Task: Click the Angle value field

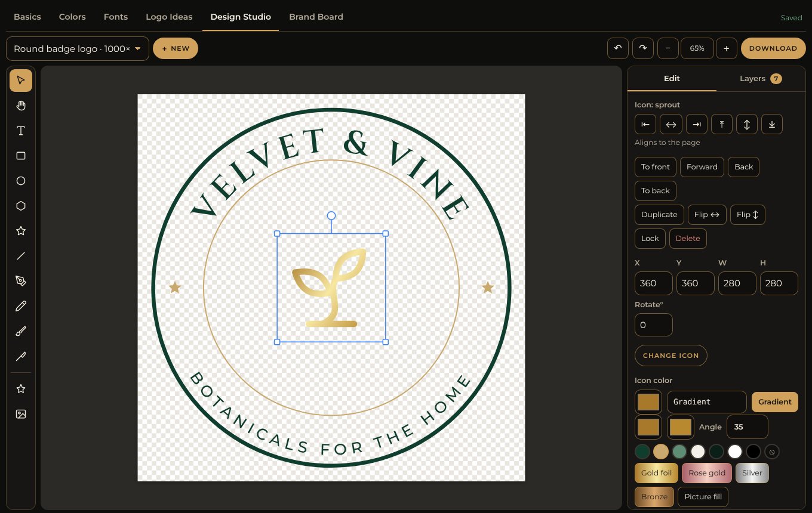Action: click(748, 427)
